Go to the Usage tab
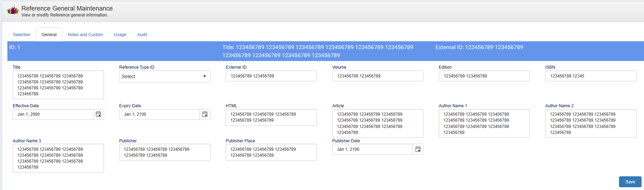Screen dimensions: 644x190 click(120, 35)
